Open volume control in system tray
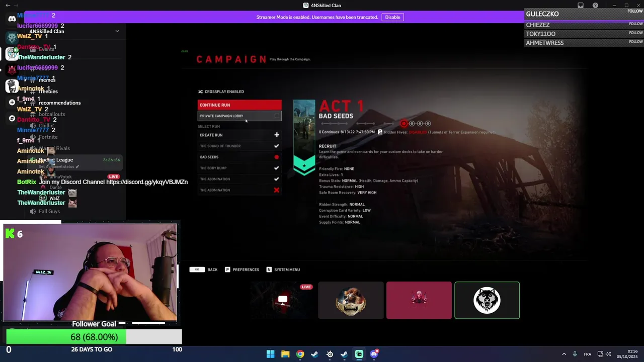 click(608, 354)
